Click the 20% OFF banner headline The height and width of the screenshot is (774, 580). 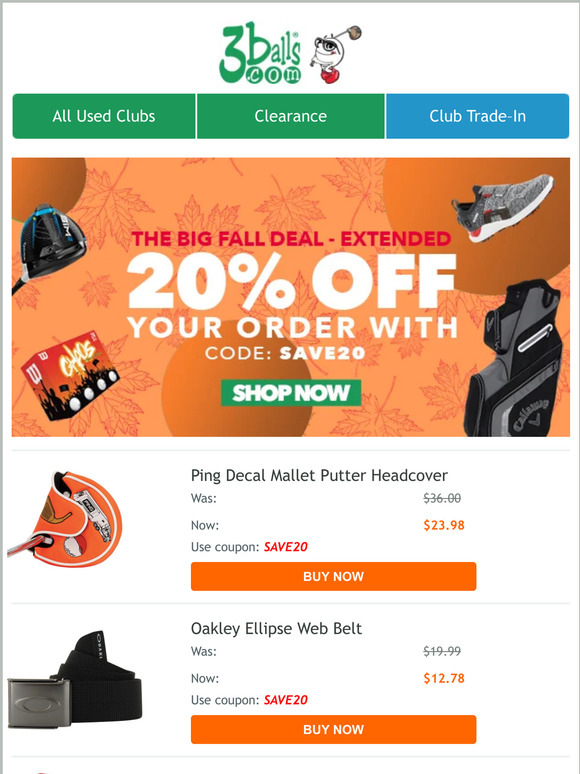pyautogui.click(x=291, y=282)
